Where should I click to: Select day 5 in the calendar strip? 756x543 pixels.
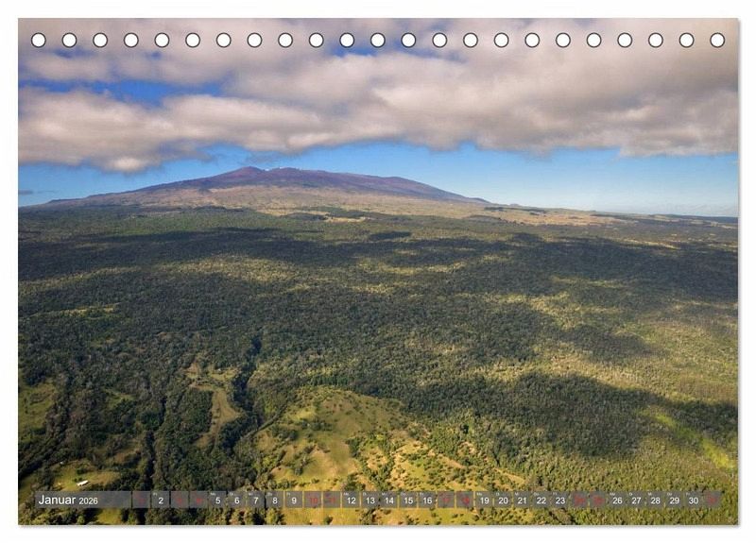pos(217,500)
